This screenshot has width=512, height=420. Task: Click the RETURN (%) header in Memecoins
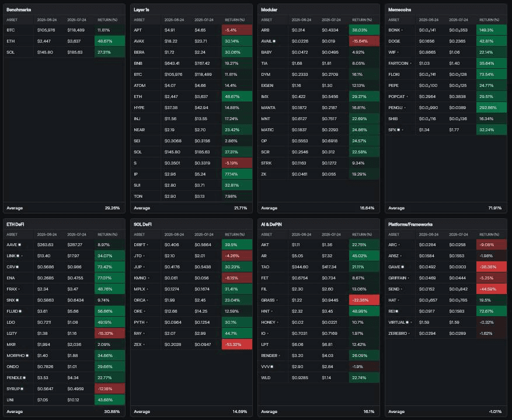[489, 20]
